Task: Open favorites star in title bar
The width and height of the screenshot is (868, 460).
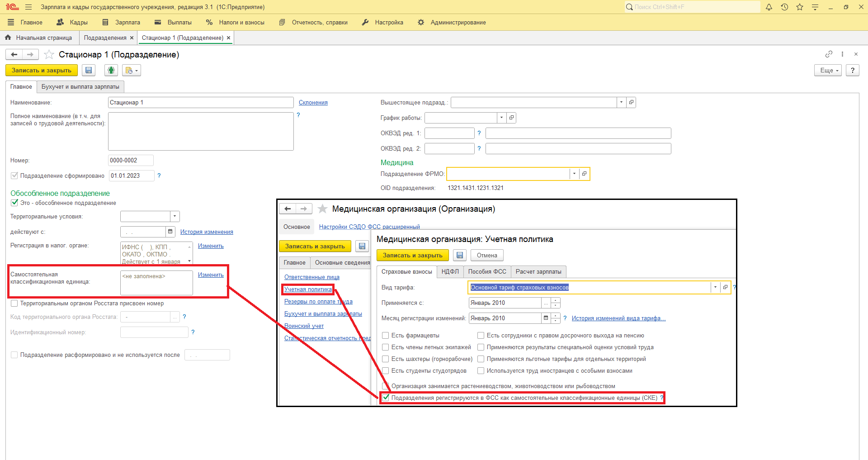Action: pos(800,7)
